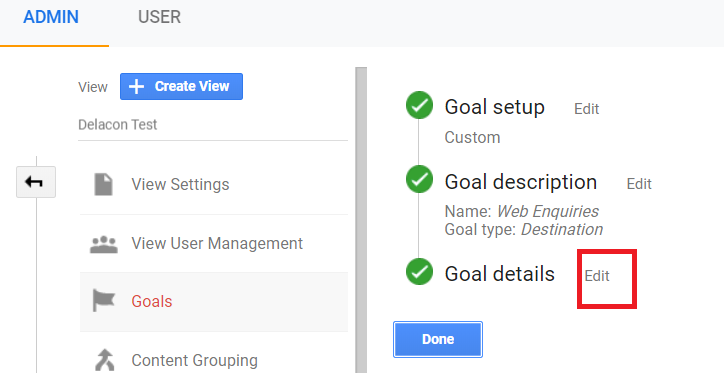Click the back arrow button
The image size is (724, 373).
click(36, 182)
